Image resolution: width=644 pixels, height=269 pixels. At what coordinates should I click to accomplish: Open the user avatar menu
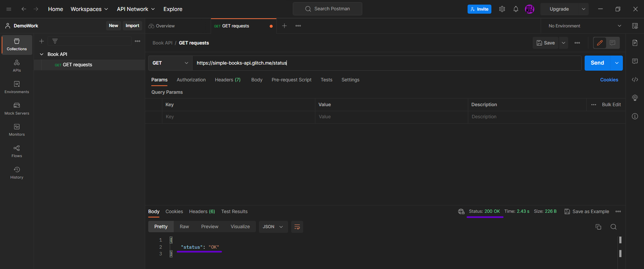529,9
